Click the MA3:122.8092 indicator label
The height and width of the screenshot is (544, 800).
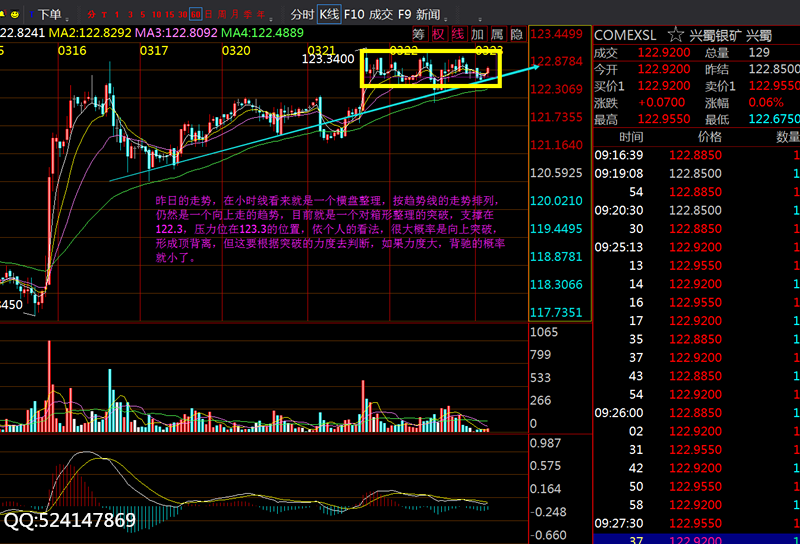click(x=176, y=33)
